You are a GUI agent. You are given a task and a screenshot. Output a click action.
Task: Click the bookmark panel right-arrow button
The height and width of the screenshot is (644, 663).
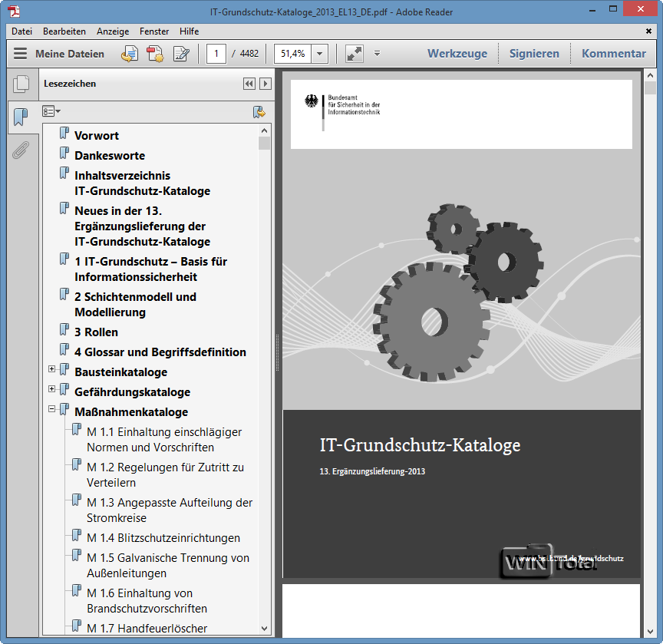266,84
